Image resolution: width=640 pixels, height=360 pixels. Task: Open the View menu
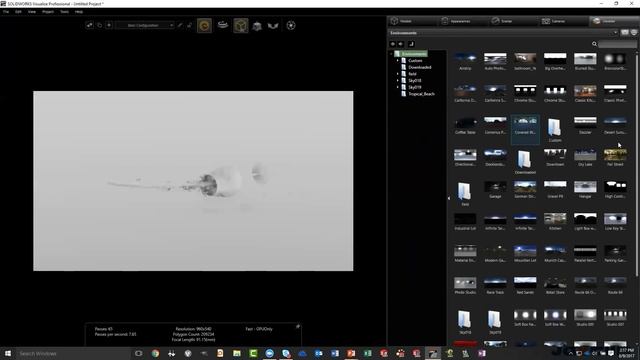(x=32, y=12)
